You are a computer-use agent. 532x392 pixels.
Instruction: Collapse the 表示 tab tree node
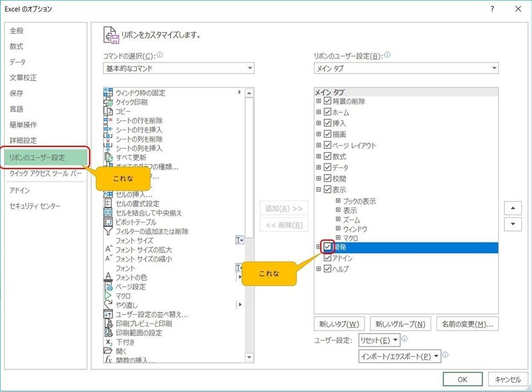click(319, 189)
